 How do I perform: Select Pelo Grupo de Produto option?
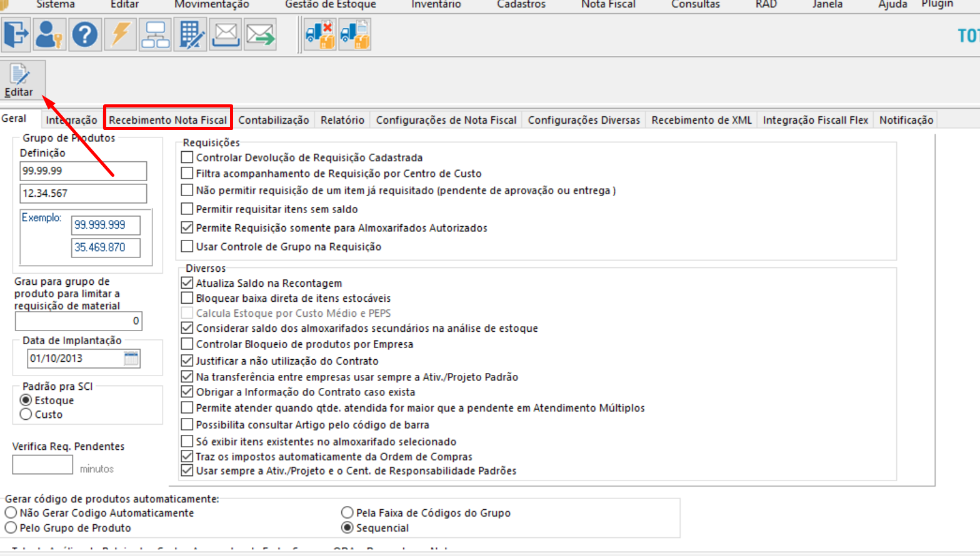(11, 528)
